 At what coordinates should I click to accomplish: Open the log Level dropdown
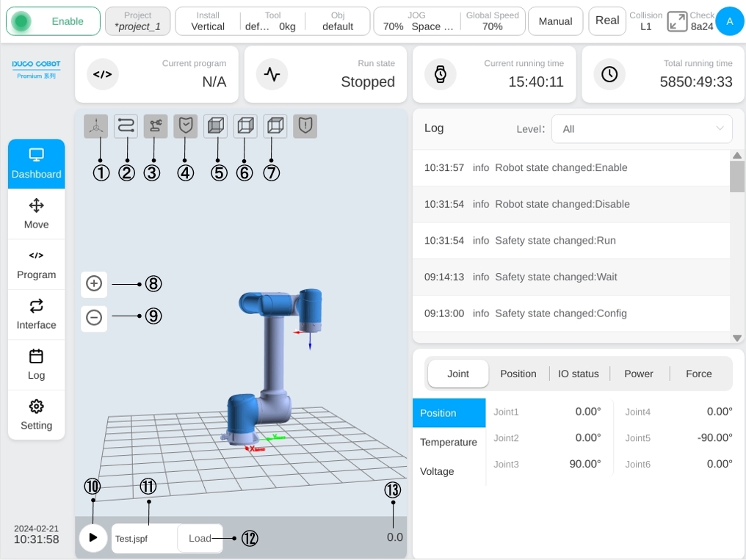click(641, 129)
